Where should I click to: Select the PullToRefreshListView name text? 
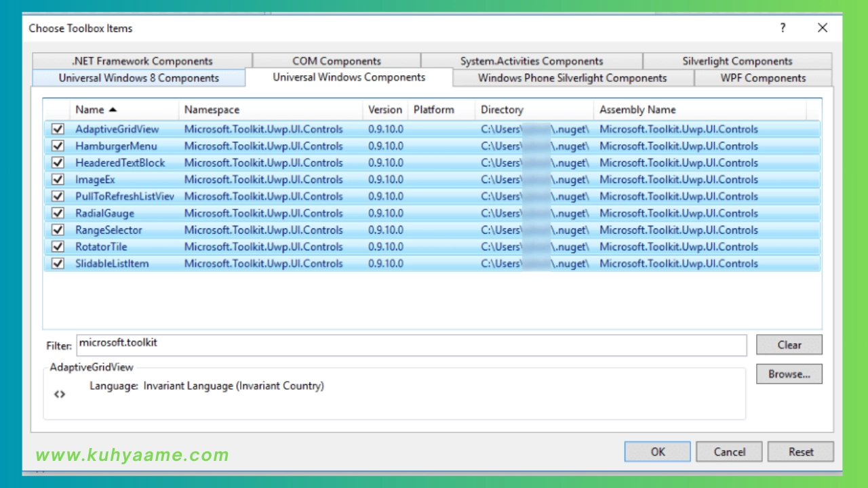[x=125, y=197]
